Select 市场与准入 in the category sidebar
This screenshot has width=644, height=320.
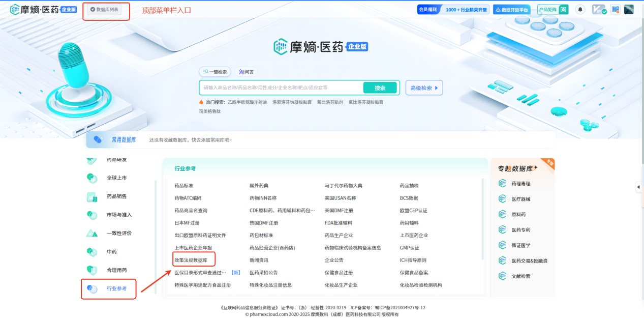click(x=119, y=215)
